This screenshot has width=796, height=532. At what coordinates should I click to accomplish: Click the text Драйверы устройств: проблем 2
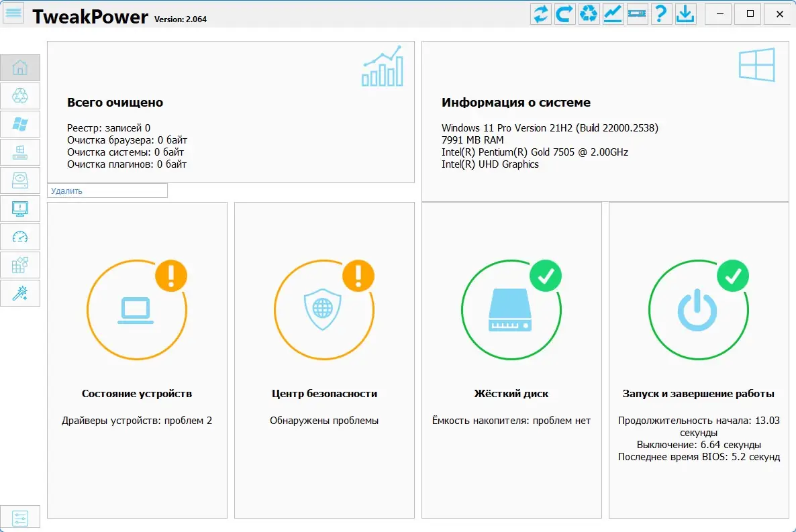click(137, 421)
